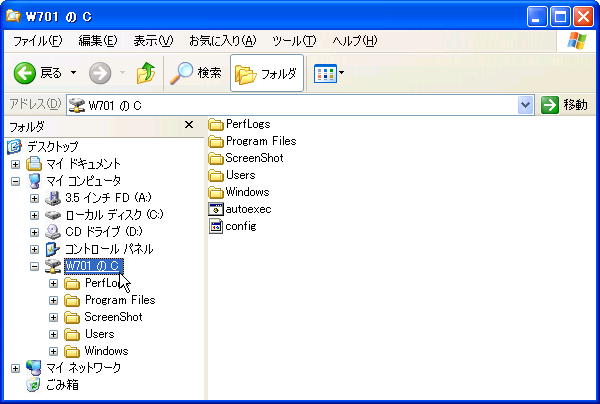Open the File (ファイル) menu

pyautogui.click(x=37, y=41)
